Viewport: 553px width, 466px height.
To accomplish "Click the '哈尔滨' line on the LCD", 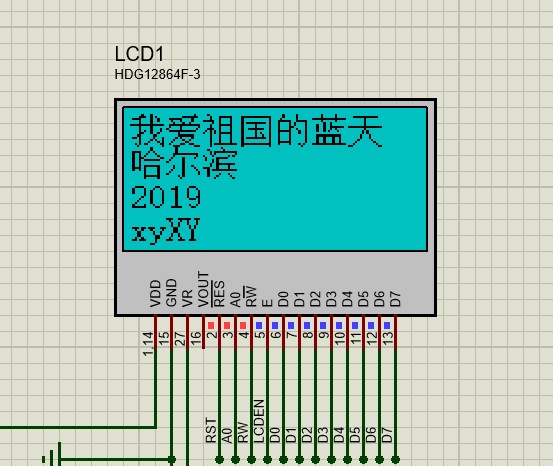I will pos(183,164).
